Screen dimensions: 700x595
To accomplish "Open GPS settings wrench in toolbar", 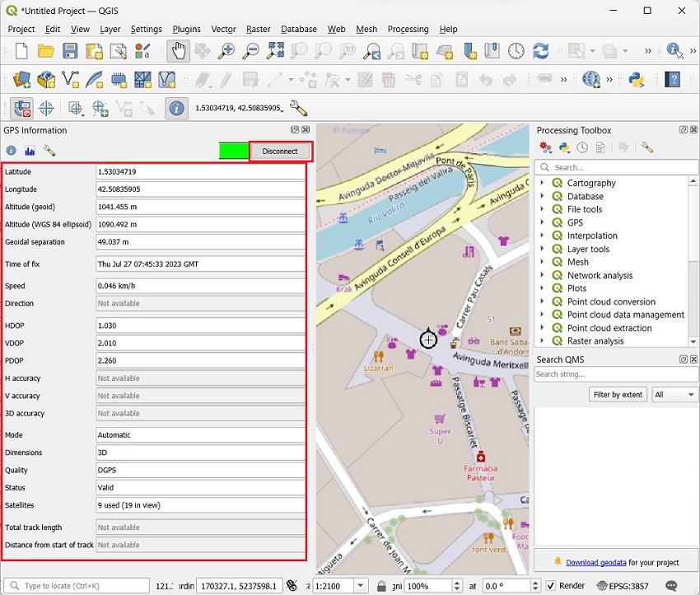I will tap(298, 108).
